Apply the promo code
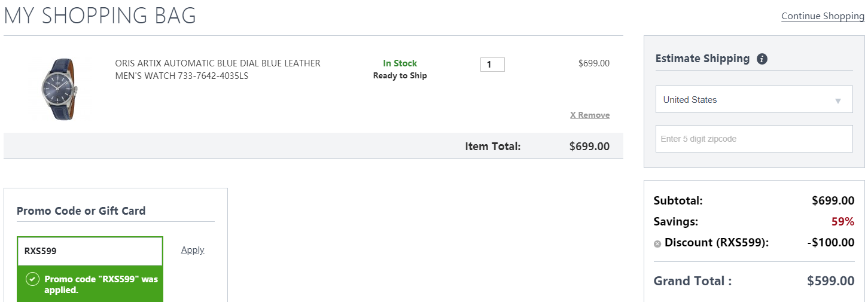Image resolution: width=868 pixels, height=302 pixels. coord(193,250)
